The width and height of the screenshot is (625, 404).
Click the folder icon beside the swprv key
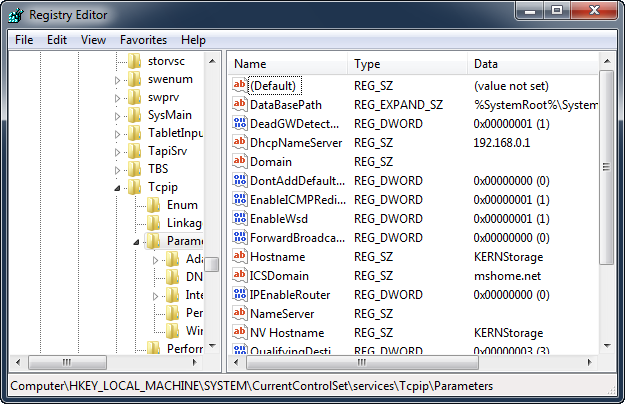(x=135, y=97)
